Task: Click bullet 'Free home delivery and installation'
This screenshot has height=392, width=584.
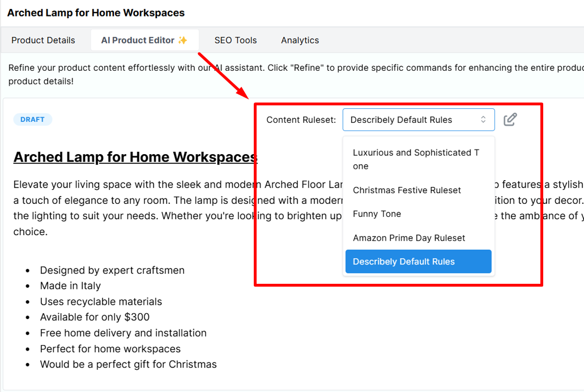Action: click(123, 333)
